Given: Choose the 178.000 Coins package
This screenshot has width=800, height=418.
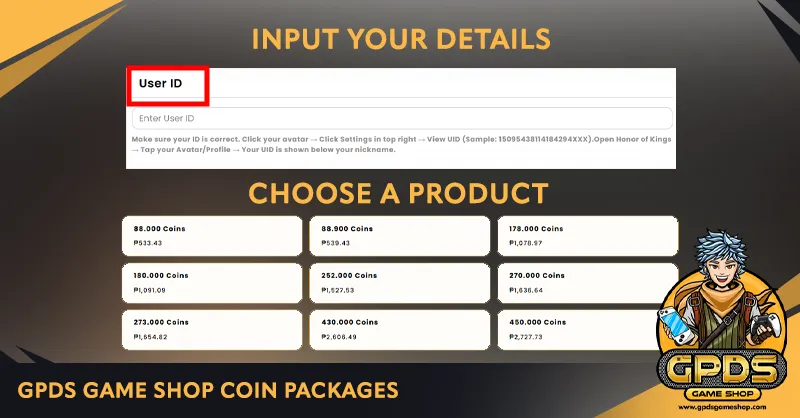Looking at the screenshot, I should pyautogui.click(x=587, y=235).
